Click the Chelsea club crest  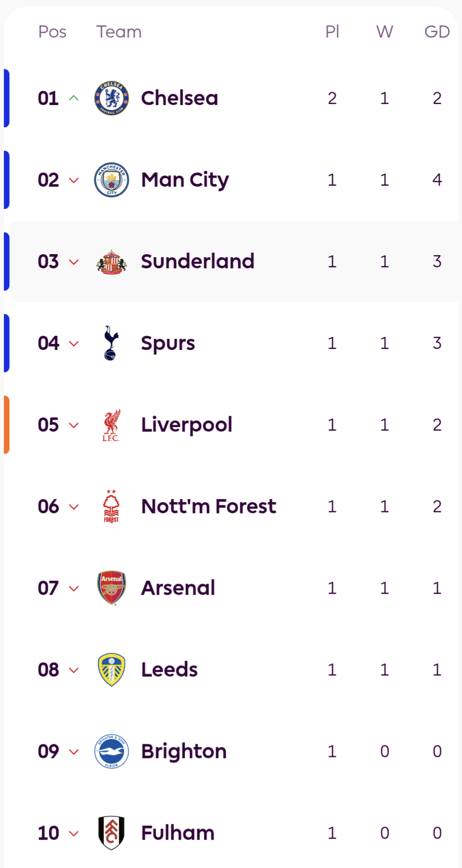pyautogui.click(x=112, y=98)
